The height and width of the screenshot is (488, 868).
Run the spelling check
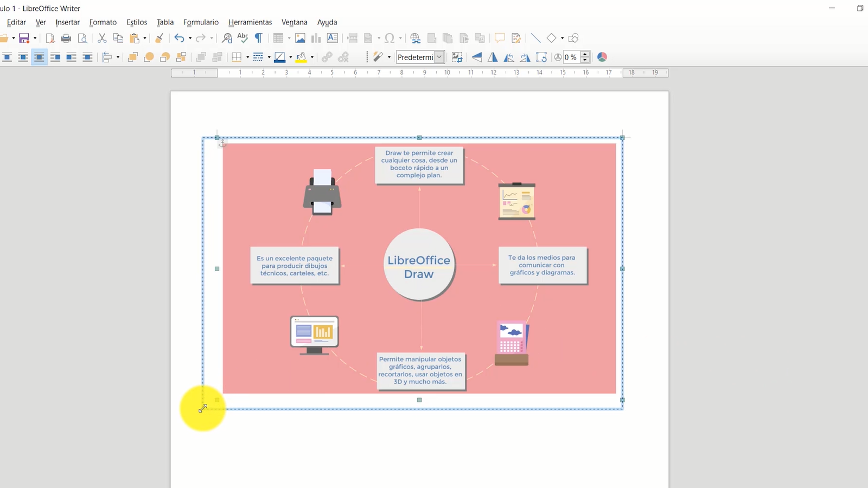[x=242, y=38]
